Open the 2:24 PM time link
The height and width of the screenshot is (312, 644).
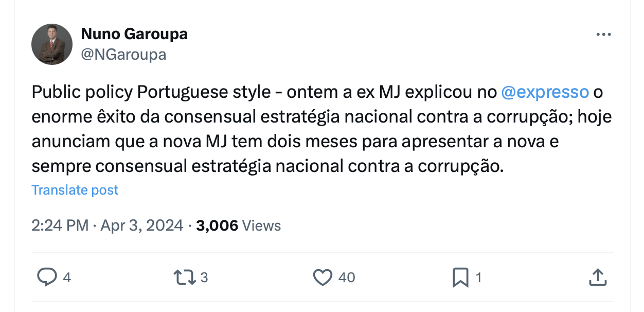pyautogui.click(x=60, y=225)
